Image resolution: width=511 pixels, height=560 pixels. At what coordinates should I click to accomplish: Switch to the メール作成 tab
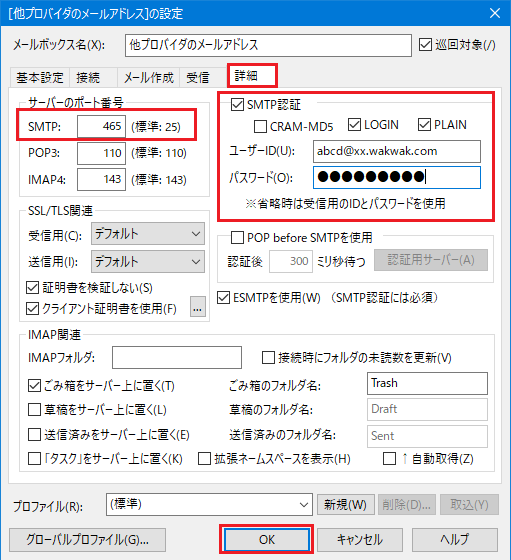coord(149,77)
